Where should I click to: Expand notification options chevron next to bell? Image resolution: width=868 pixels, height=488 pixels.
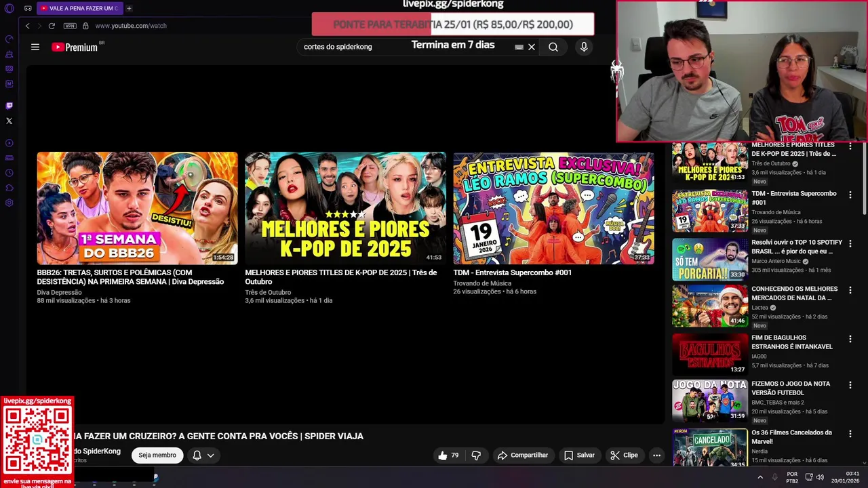point(211,455)
